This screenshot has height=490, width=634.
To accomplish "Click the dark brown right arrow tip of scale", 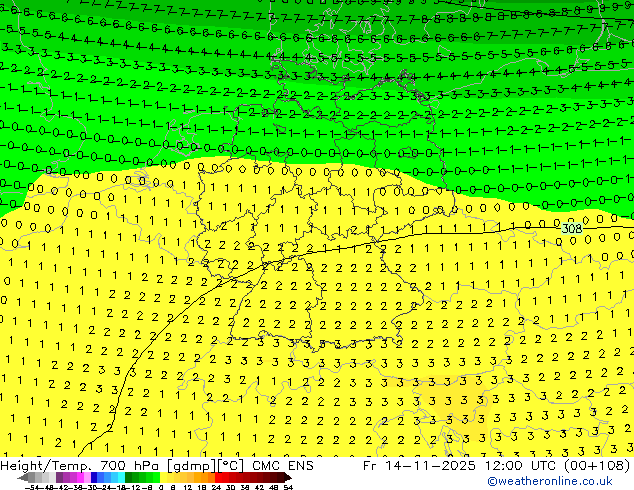I will tap(288, 478).
